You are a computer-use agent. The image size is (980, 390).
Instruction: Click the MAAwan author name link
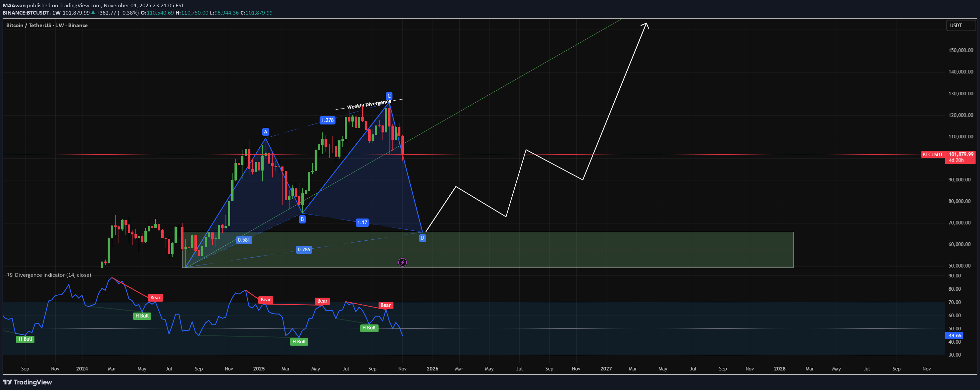pos(14,5)
